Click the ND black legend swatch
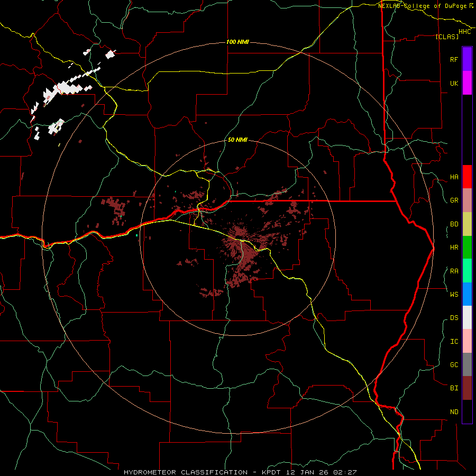Viewport: 476px width, 476px height. click(x=467, y=411)
